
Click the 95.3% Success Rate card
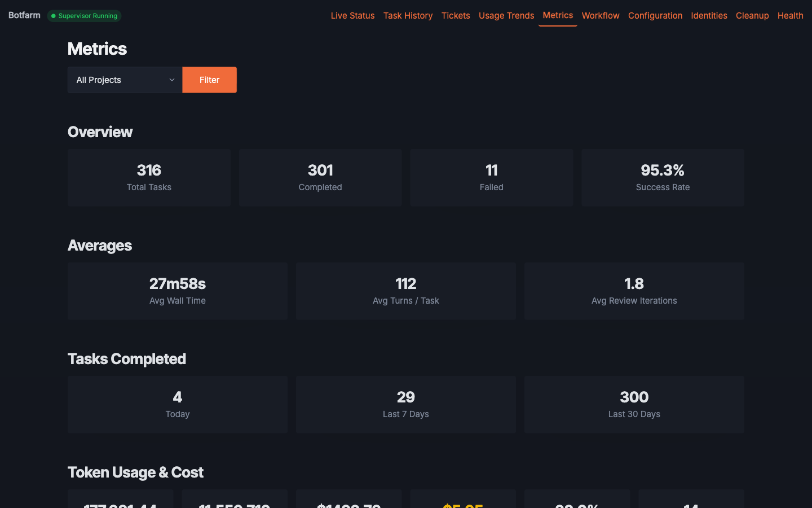click(663, 177)
